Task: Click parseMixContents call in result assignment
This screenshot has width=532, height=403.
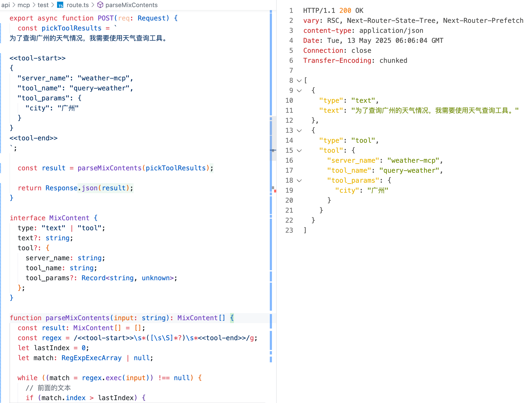Action: tap(109, 168)
